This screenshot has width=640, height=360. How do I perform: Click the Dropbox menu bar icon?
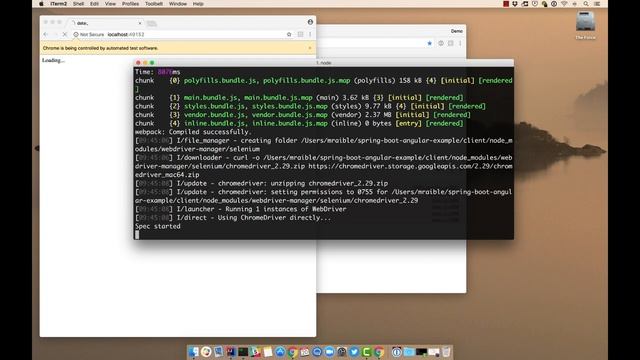[515, 4]
